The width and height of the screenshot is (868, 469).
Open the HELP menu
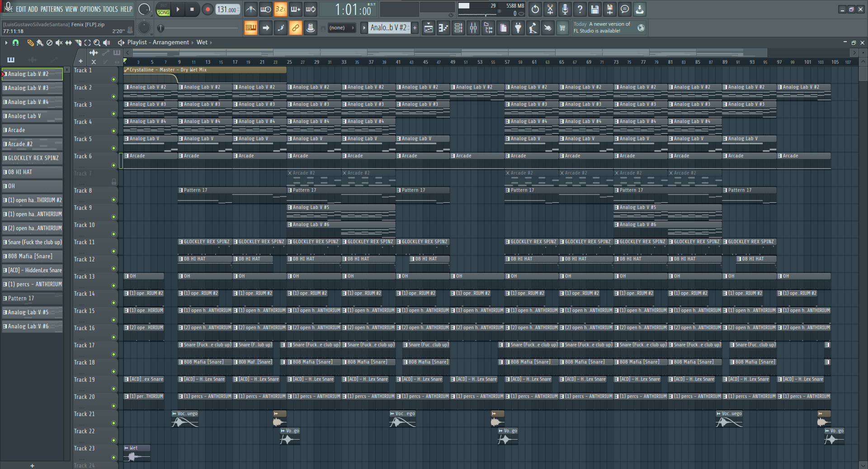(126, 9)
